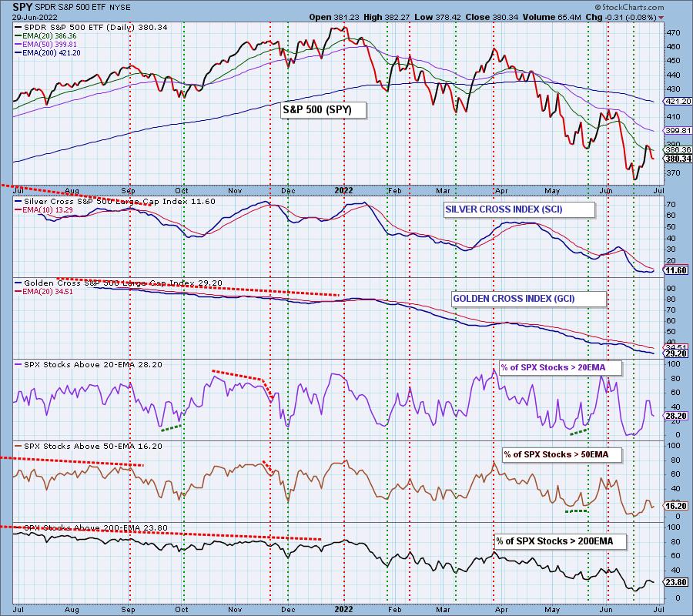This screenshot has height=616, width=693.
Task: Click the 2022 label on bottom axis
Action: click(343, 609)
